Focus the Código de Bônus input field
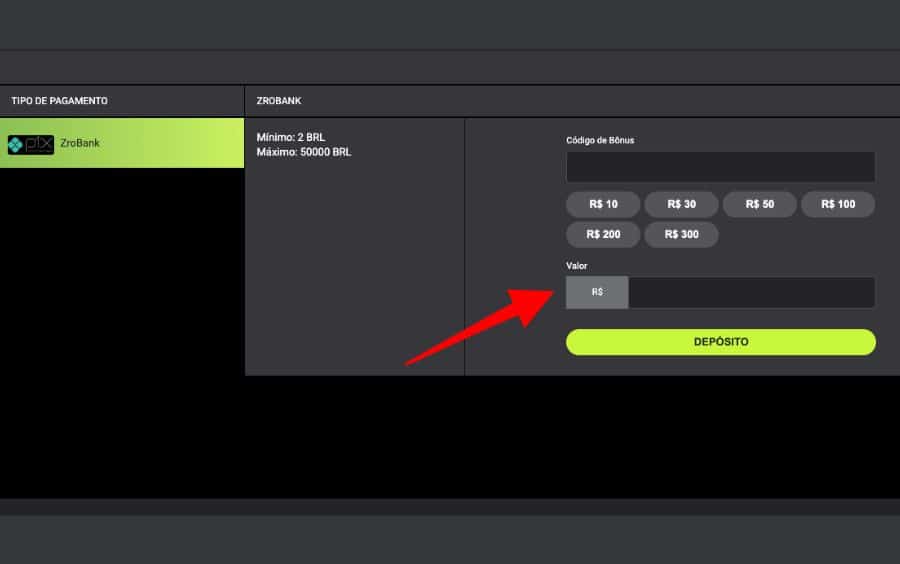This screenshot has height=564, width=900. [x=720, y=167]
